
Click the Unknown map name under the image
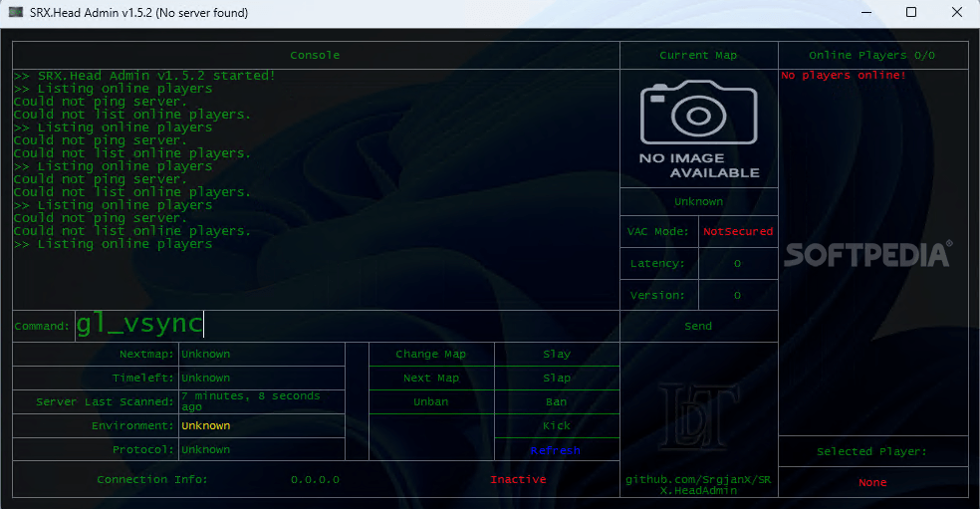point(698,201)
